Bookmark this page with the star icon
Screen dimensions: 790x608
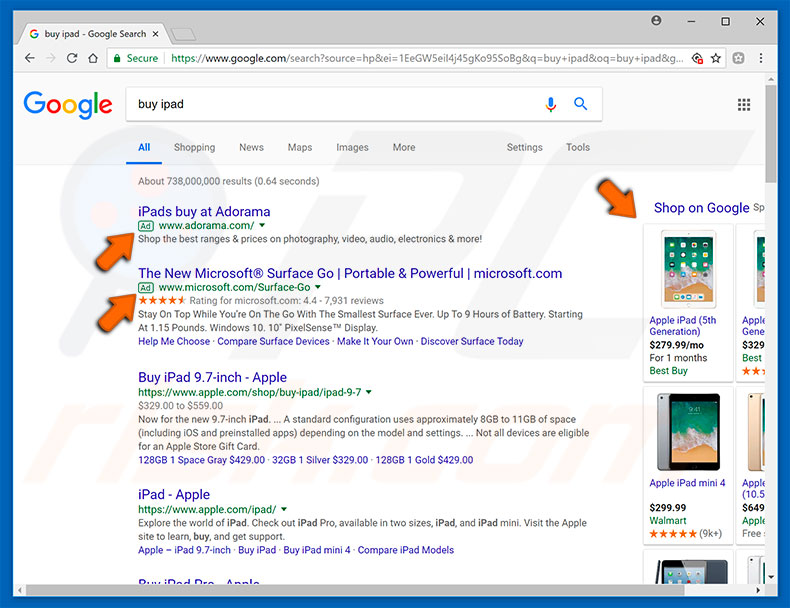[x=716, y=58]
